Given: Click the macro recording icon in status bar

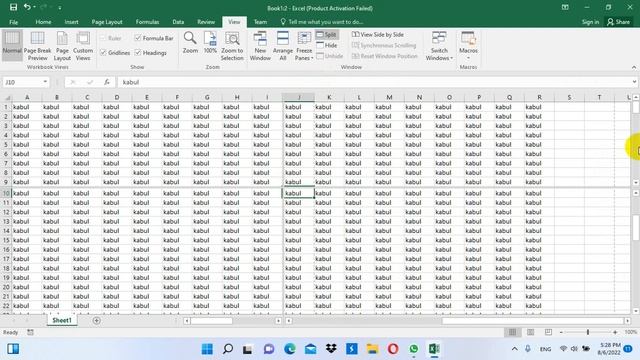Looking at the screenshot, I should (30, 332).
